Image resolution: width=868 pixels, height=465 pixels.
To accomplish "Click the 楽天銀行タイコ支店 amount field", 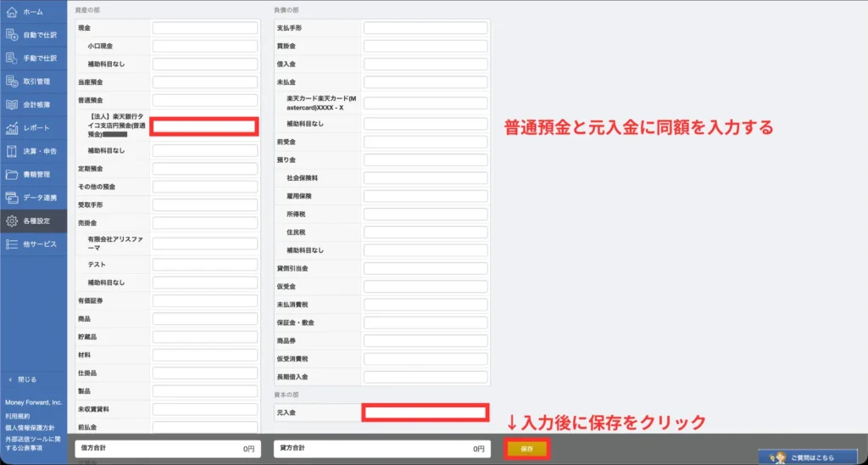I will point(205,126).
